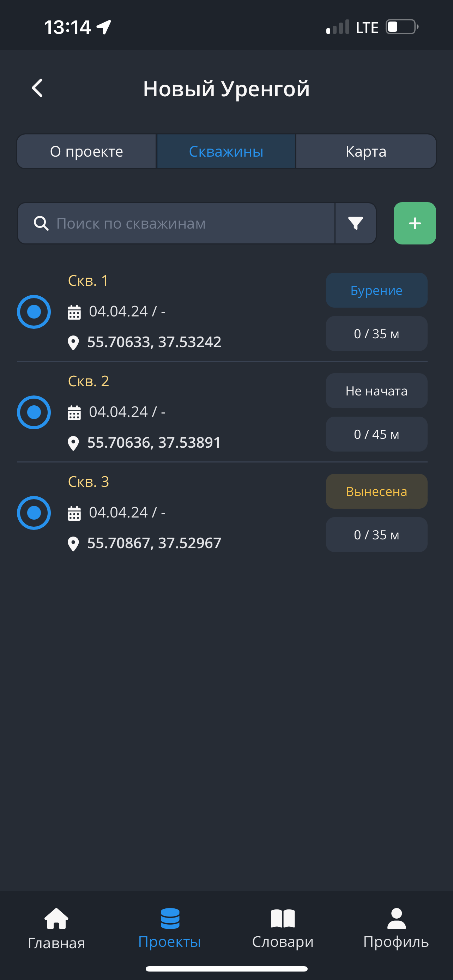Open the filter funnel icon

coord(355,223)
